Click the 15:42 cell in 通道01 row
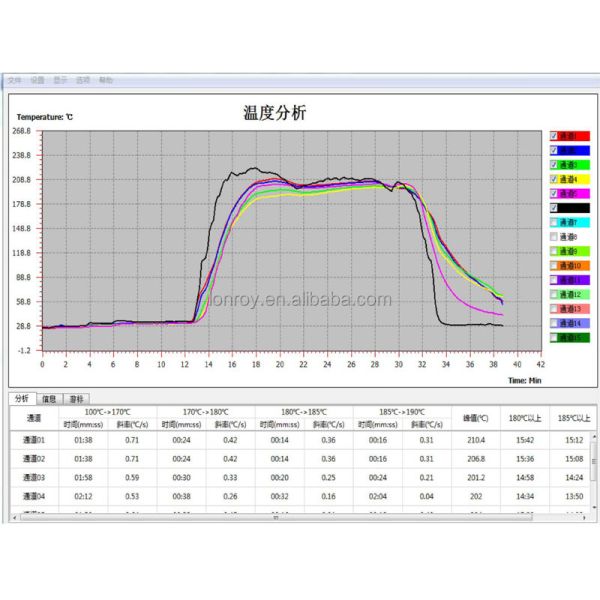 click(x=525, y=440)
